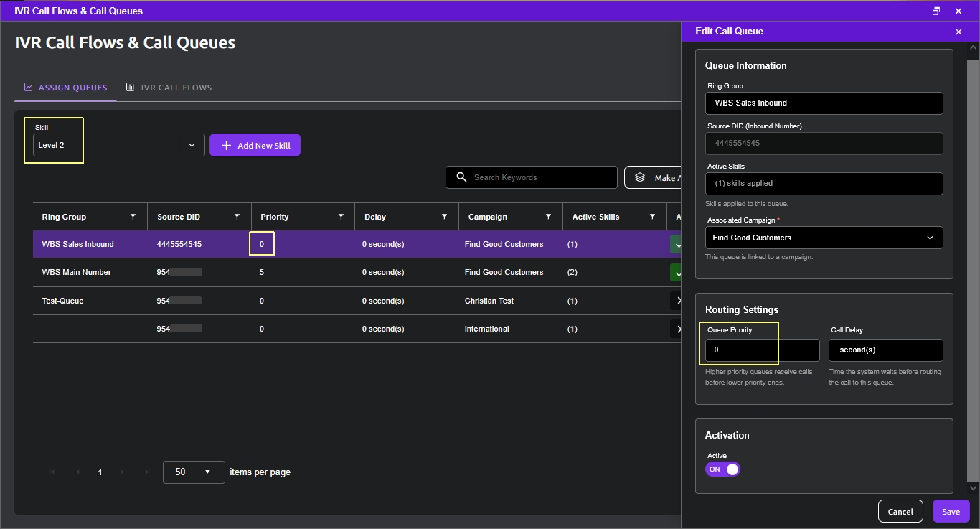Toggle the Active switch off
Screen dimensions: 980x529
click(x=722, y=469)
